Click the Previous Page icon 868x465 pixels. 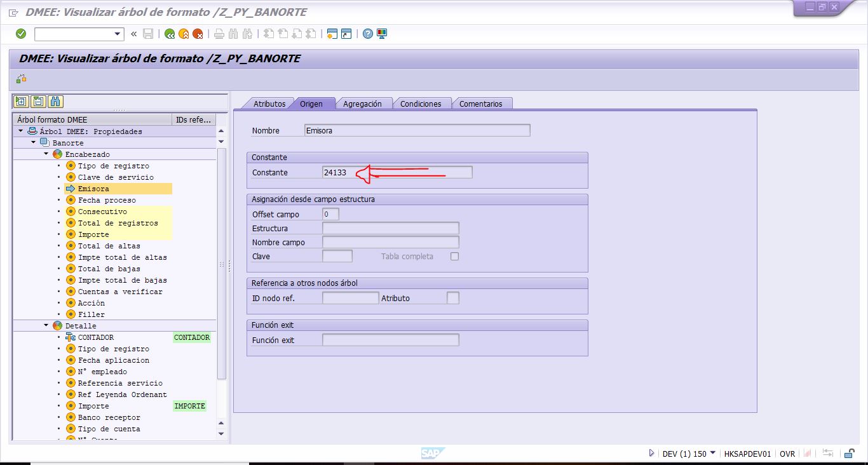[x=283, y=34]
